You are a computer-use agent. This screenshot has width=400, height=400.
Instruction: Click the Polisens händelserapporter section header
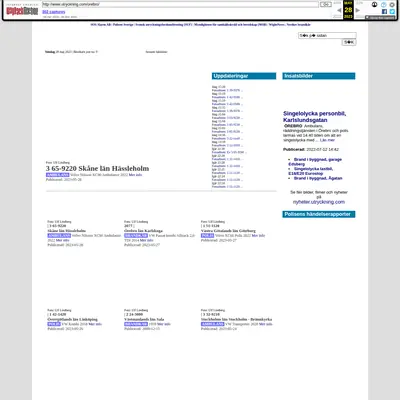(319, 214)
